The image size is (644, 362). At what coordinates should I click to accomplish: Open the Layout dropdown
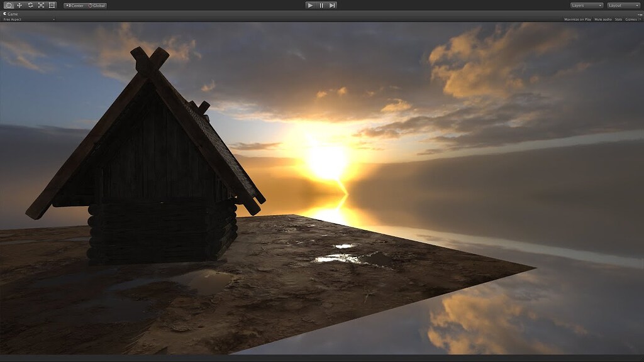pyautogui.click(x=623, y=5)
